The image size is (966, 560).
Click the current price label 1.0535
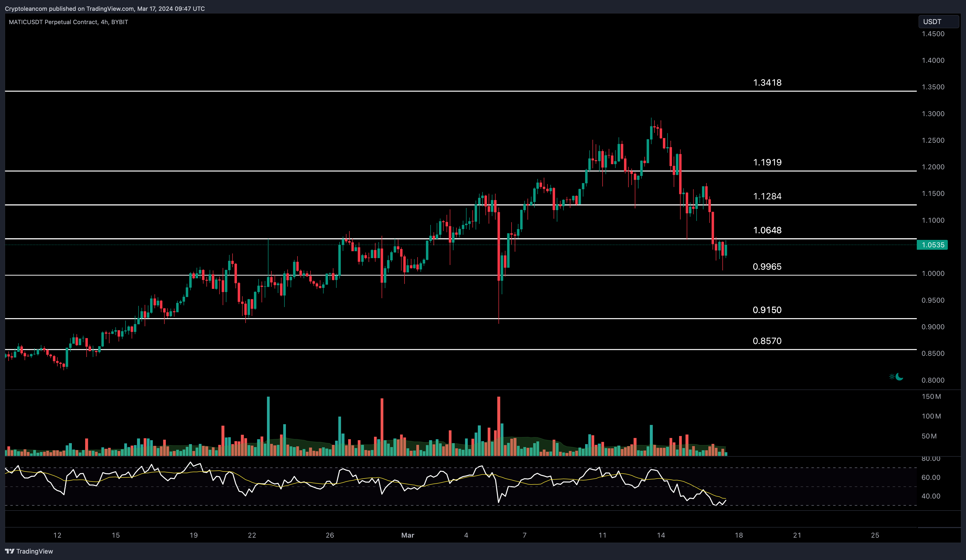pyautogui.click(x=932, y=245)
